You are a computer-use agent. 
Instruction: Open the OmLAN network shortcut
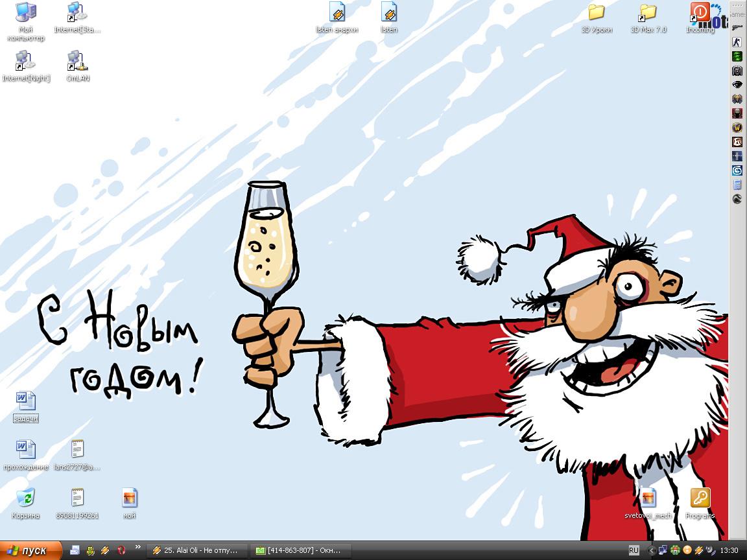coord(77,66)
